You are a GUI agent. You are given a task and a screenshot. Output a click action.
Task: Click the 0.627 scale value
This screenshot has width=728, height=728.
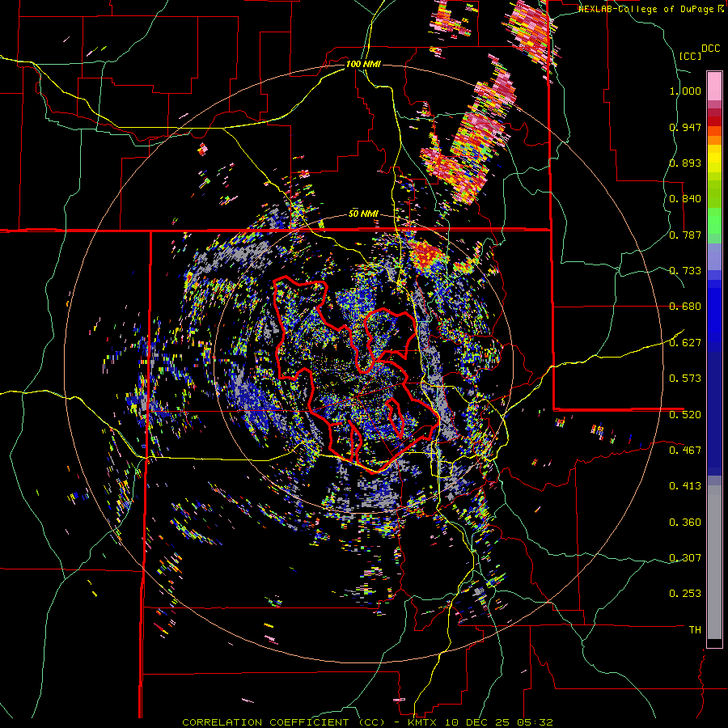[685, 343]
